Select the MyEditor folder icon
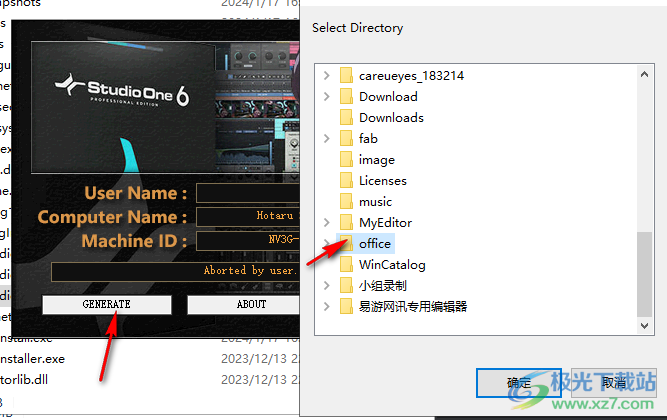The height and width of the screenshot is (420, 667). tap(346, 223)
